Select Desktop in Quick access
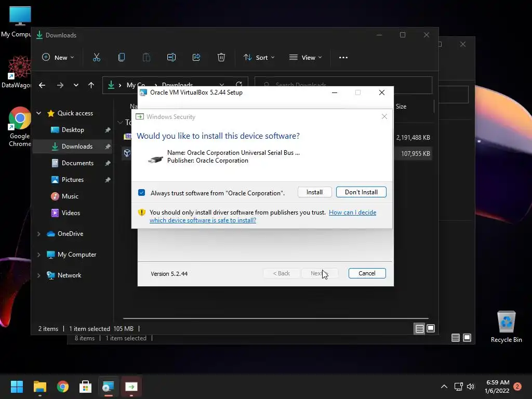This screenshot has width=532, height=399. [73, 129]
